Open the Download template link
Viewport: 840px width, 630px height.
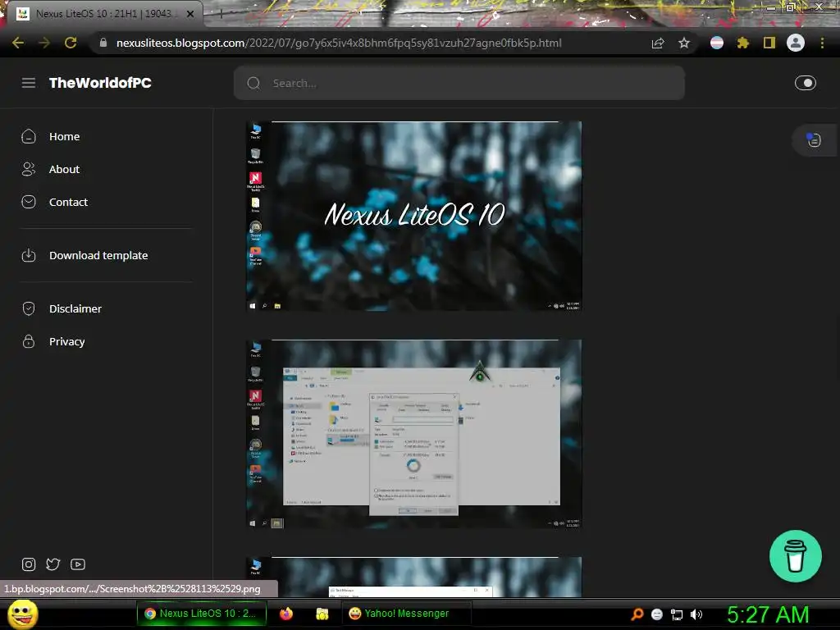(98, 256)
